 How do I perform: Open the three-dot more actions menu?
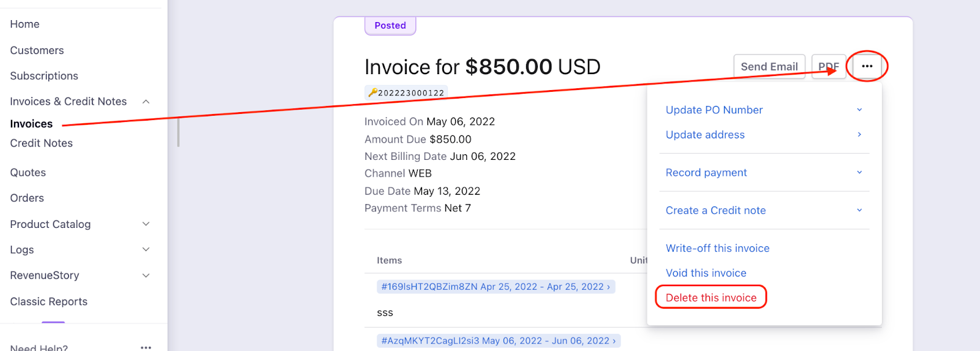coord(867,66)
